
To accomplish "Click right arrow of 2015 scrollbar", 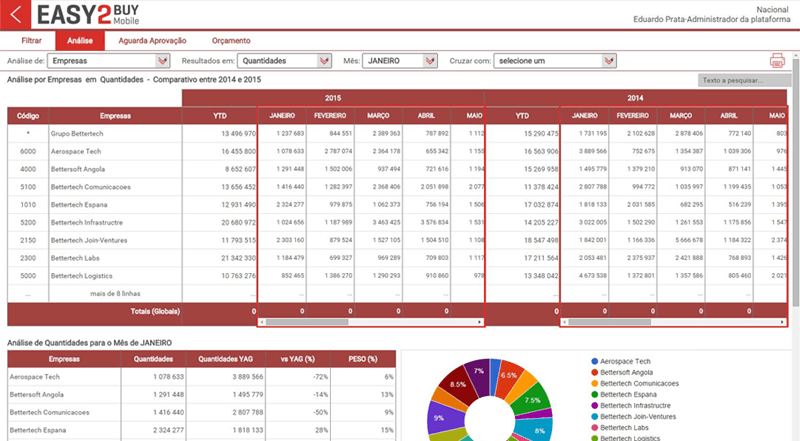I will click(480, 322).
